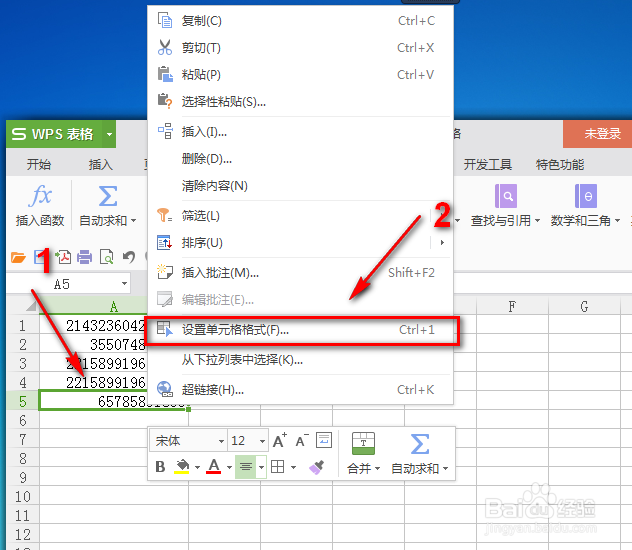Click the borders grid icon
The height and width of the screenshot is (550, 632).
pos(278,467)
